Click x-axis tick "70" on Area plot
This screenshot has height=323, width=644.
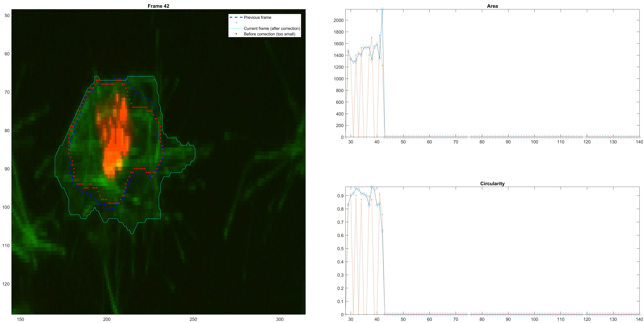click(456, 142)
